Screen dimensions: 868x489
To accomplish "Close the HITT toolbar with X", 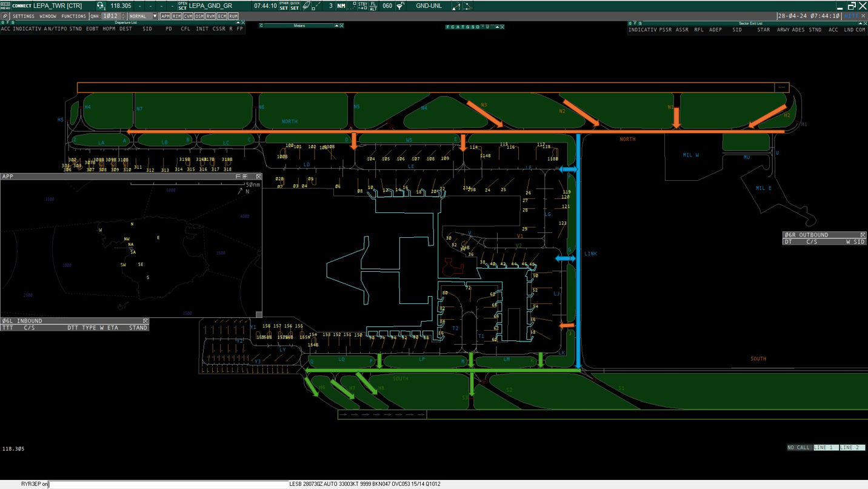I will (x=864, y=16).
